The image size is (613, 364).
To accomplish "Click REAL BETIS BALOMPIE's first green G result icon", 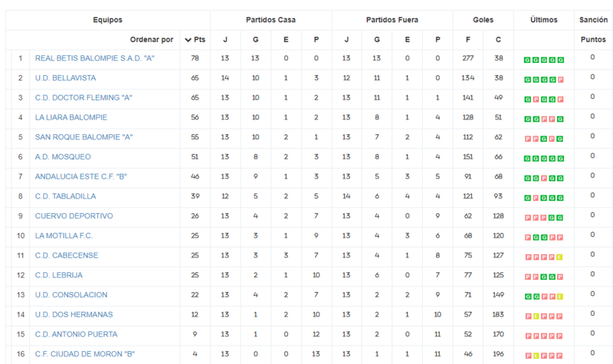I will coord(527,60).
